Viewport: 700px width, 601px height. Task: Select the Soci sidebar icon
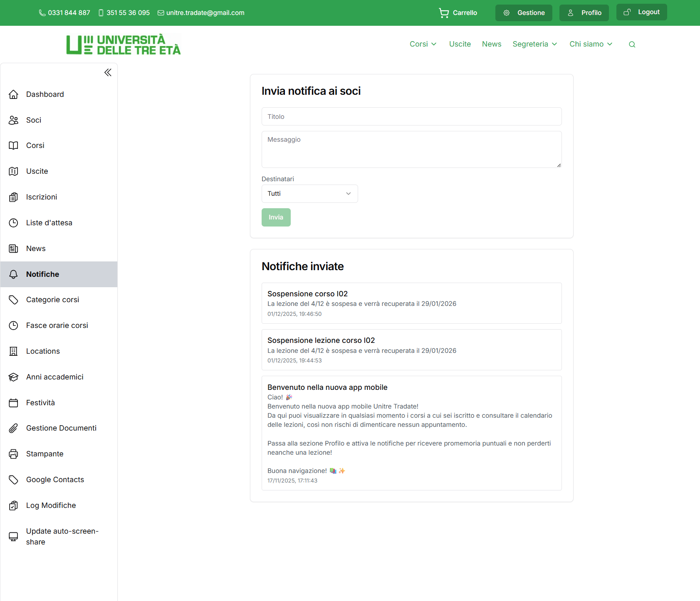[x=14, y=120]
